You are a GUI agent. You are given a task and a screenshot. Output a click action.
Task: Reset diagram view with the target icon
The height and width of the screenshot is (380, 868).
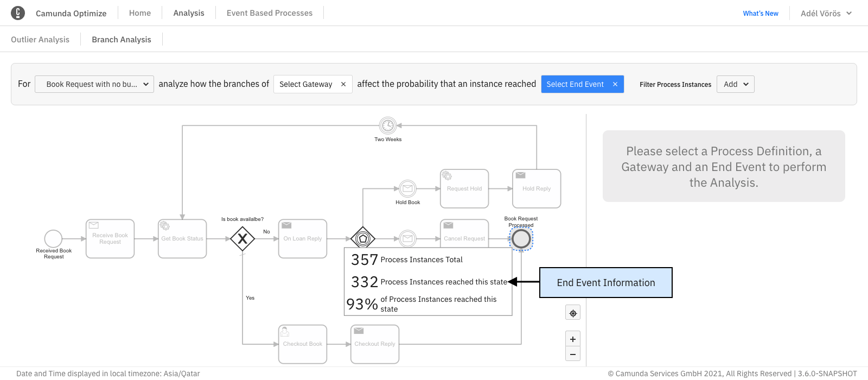(x=573, y=313)
